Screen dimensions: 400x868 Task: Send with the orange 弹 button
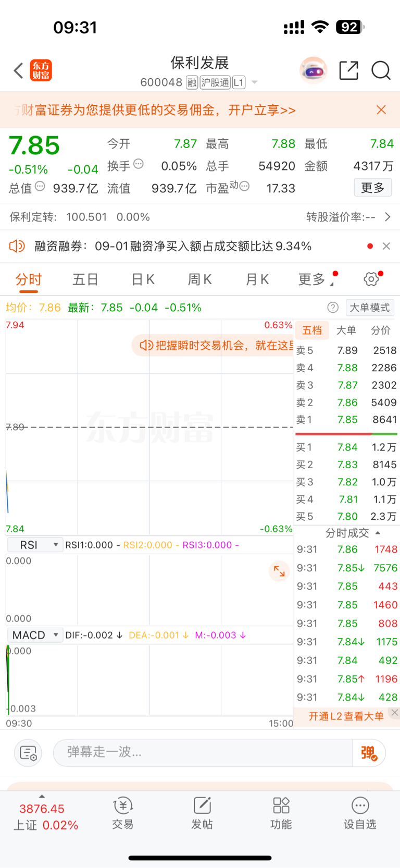pyautogui.click(x=369, y=753)
